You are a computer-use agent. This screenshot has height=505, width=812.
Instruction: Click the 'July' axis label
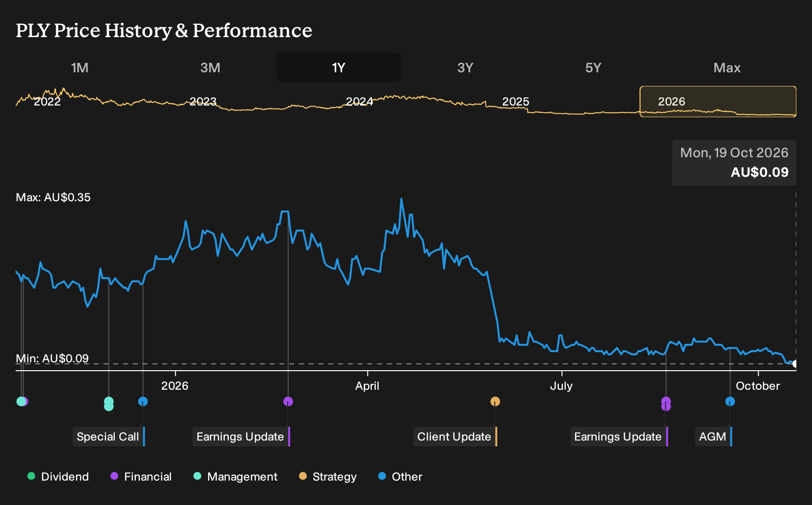[x=561, y=386]
